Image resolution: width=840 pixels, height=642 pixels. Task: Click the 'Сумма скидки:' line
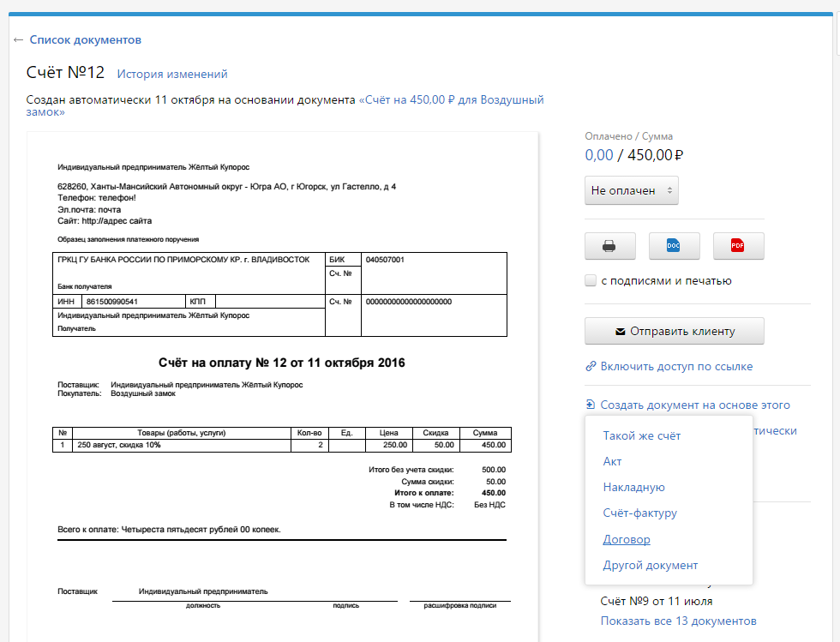[428, 482]
